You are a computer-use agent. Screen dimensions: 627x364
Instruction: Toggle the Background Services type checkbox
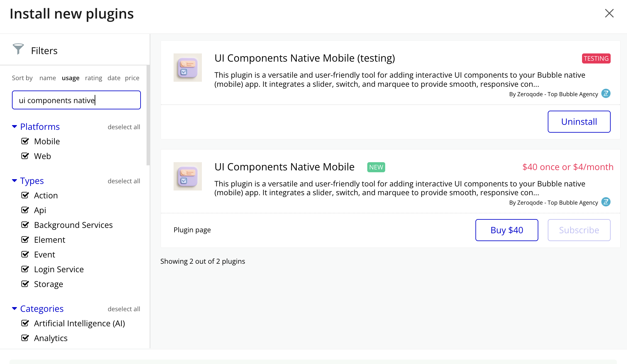25,225
